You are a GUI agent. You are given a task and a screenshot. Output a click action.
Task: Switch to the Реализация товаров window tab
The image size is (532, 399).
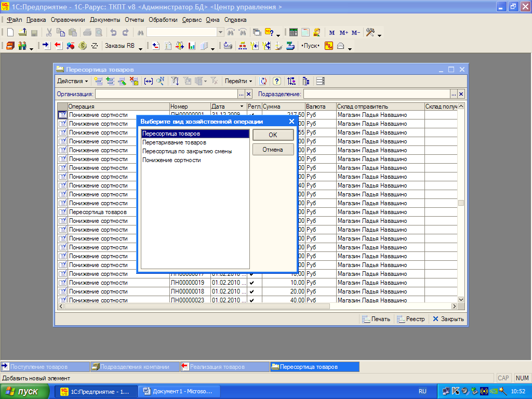(224, 367)
